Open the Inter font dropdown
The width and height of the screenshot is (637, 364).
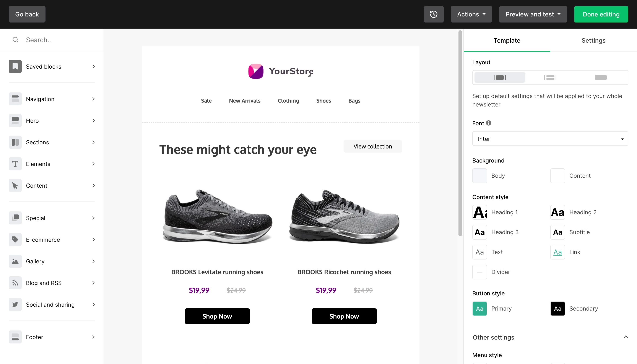[550, 139]
